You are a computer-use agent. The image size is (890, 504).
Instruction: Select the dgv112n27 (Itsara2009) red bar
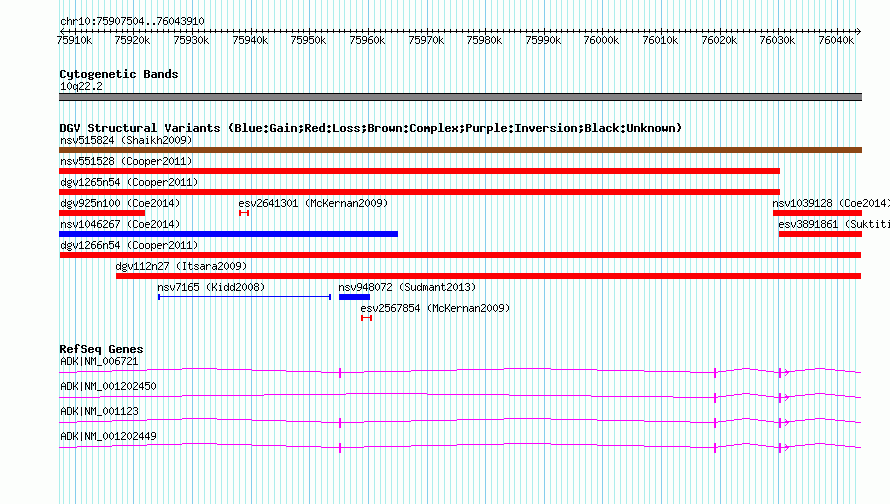[x=488, y=276]
